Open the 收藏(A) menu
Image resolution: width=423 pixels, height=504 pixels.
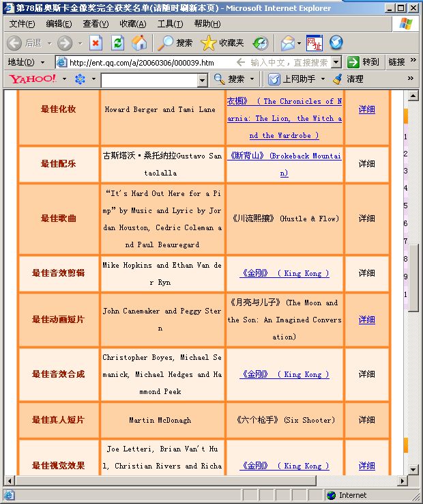click(133, 24)
